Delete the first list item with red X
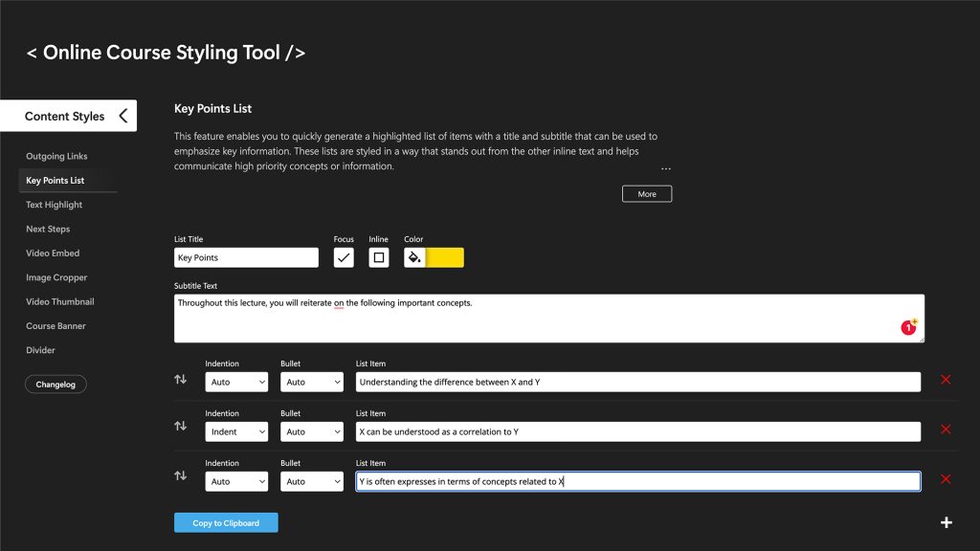The image size is (980, 551). (946, 380)
